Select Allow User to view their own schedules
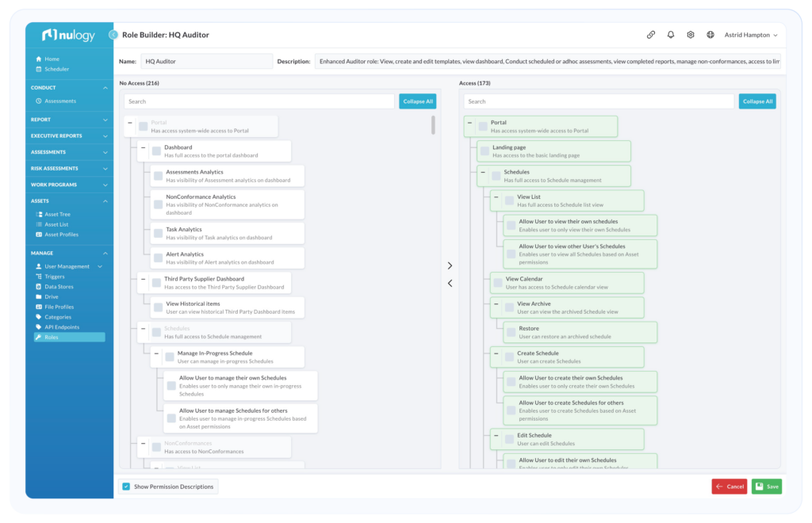This screenshot has width=812, height=523. (x=511, y=226)
